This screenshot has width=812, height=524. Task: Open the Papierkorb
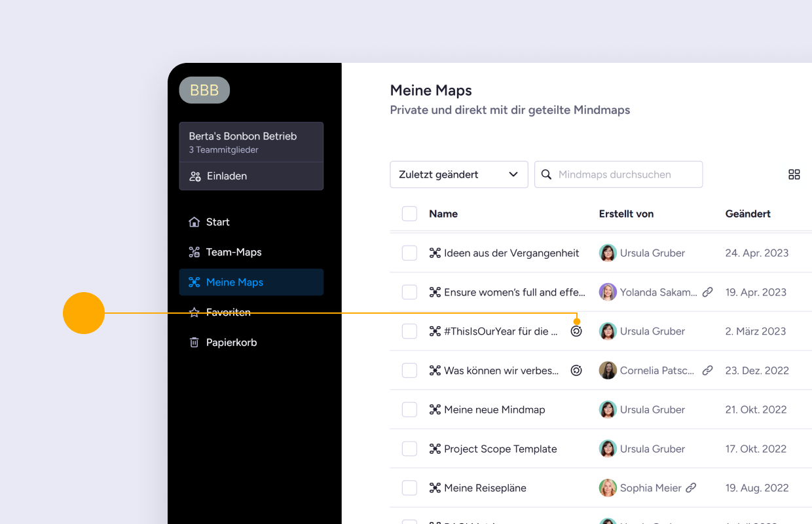(x=251, y=343)
